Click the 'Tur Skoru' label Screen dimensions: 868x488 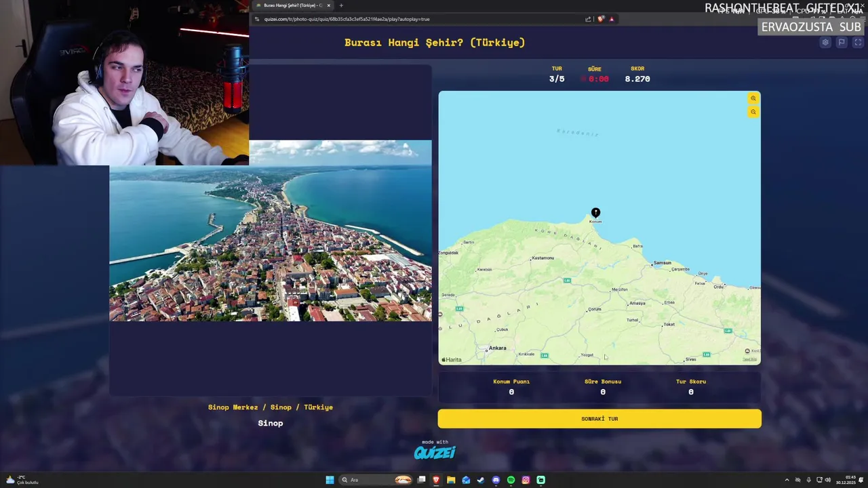(691, 382)
